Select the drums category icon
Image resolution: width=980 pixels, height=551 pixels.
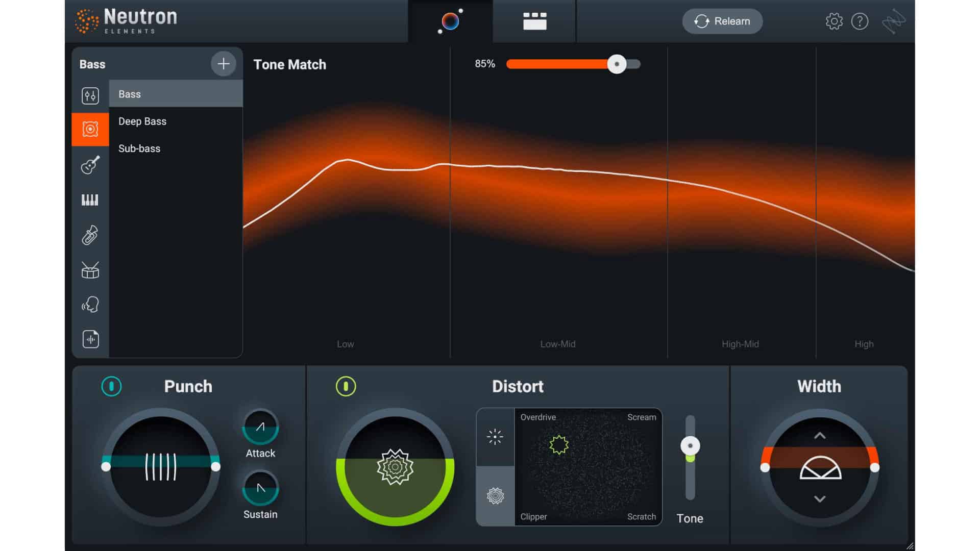pyautogui.click(x=90, y=270)
